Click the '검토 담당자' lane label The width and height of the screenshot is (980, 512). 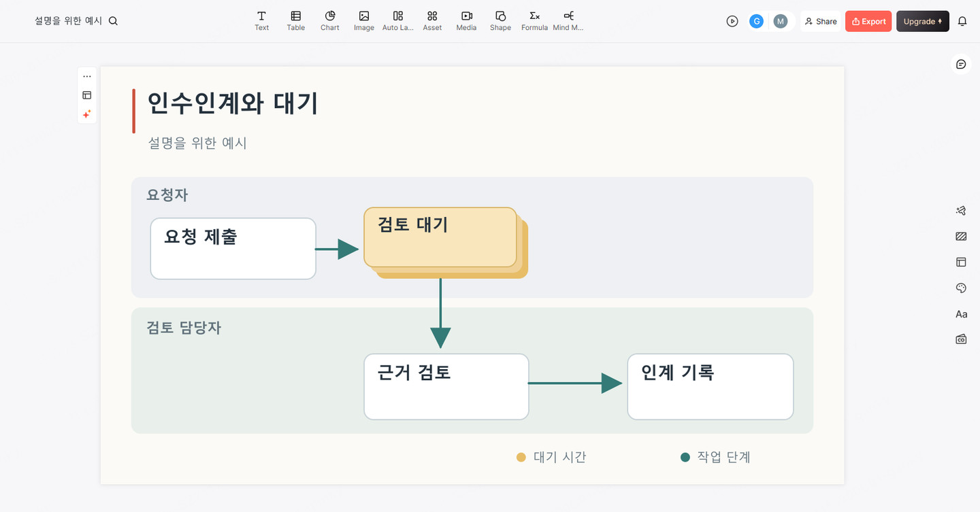click(x=184, y=328)
